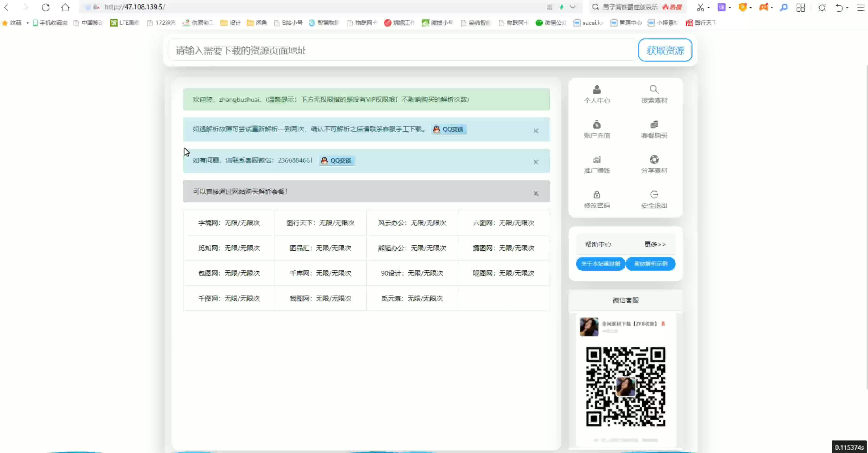Open the 分享素材 icon

click(654, 159)
